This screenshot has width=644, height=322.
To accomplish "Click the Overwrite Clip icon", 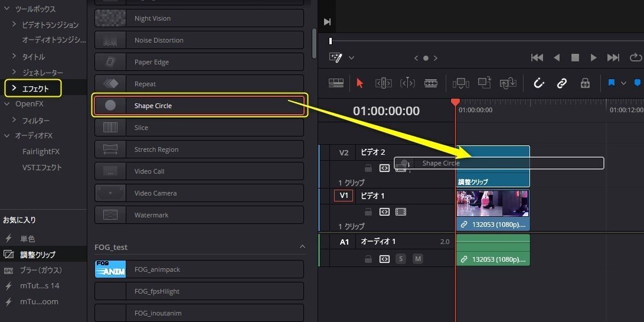I will click(x=485, y=83).
